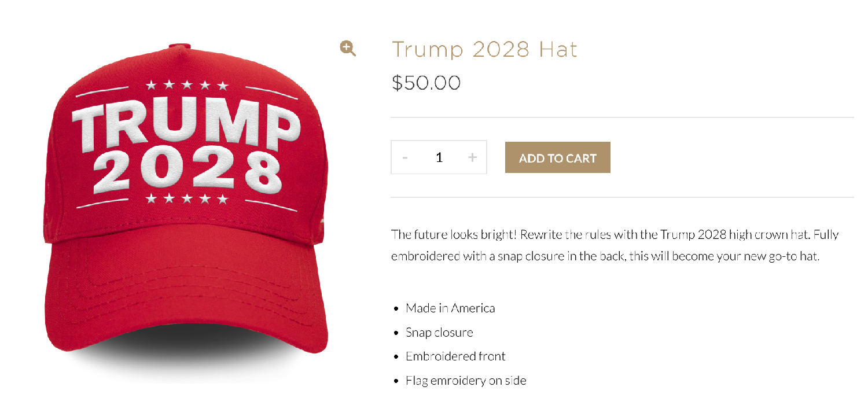Increase quantity with the plus button
The width and height of the screenshot is (868, 409).
tap(472, 157)
